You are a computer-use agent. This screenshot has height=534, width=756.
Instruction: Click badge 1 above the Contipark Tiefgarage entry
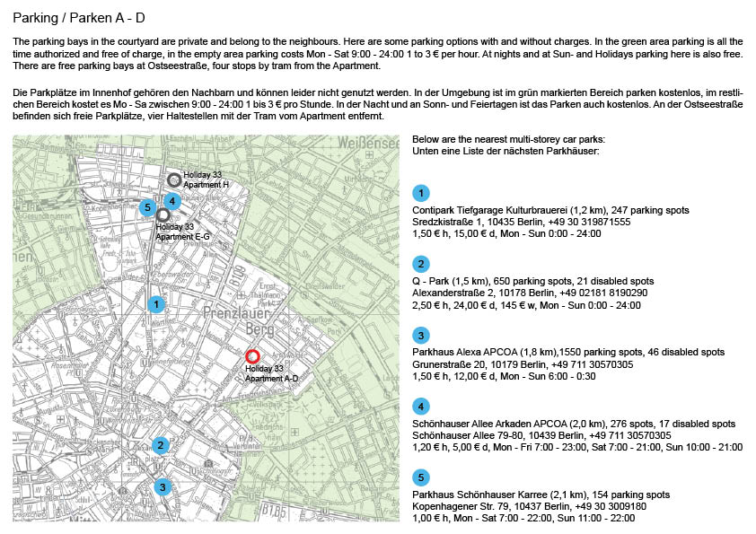421,193
